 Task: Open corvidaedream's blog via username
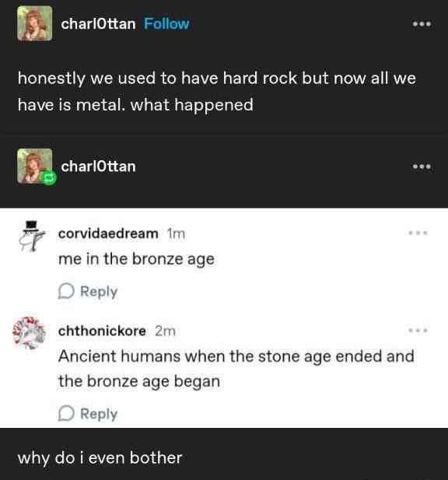(108, 233)
